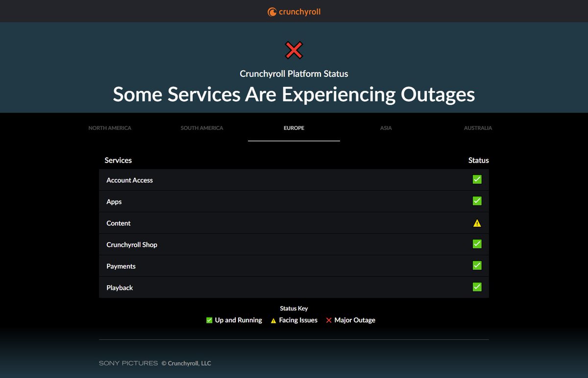Click the Payments service row label
The height and width of the screenshot is (378, 588).
tap(121, 266)
